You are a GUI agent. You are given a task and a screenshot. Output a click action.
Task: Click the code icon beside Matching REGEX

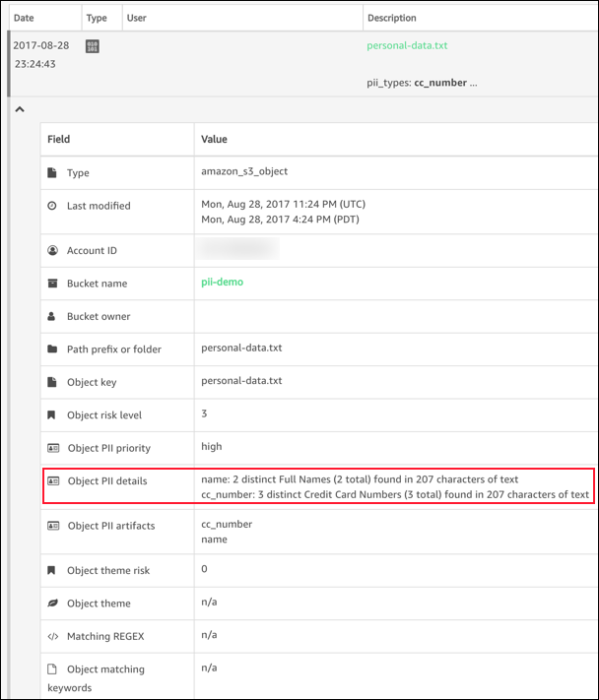tap(53, 636)
